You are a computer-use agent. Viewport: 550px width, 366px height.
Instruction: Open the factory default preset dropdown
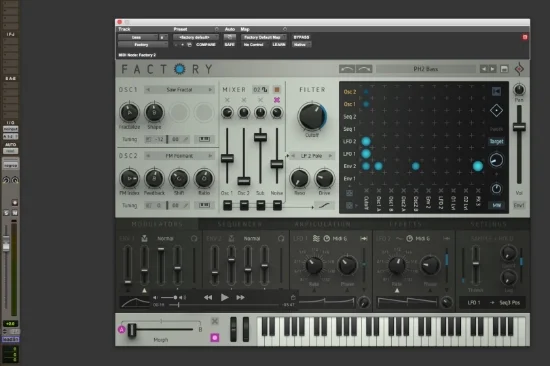tap(195, 37)
